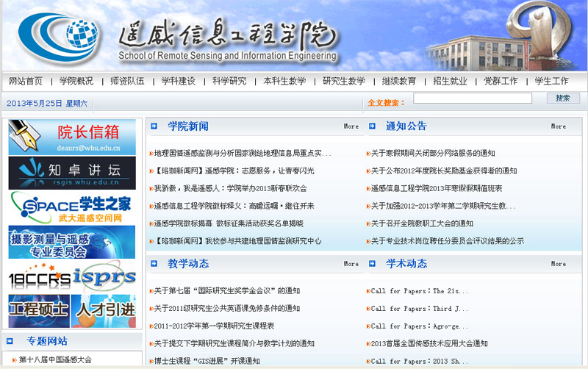Screen dimensions: 588x369
Task: Open 2011级研究生公共英语课免修条件的通知
Action: pyautogui.click(x=227, y=308)
